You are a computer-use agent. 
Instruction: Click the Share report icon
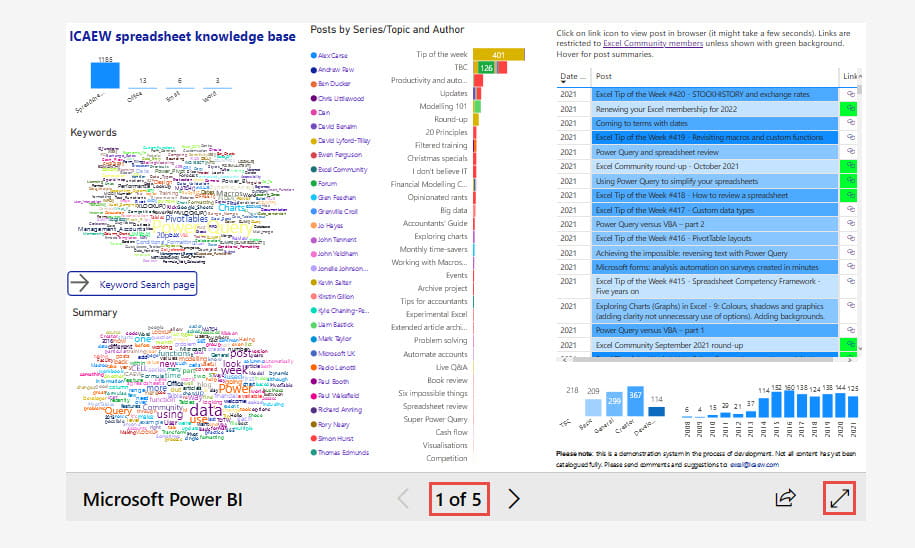pos(786,498)
